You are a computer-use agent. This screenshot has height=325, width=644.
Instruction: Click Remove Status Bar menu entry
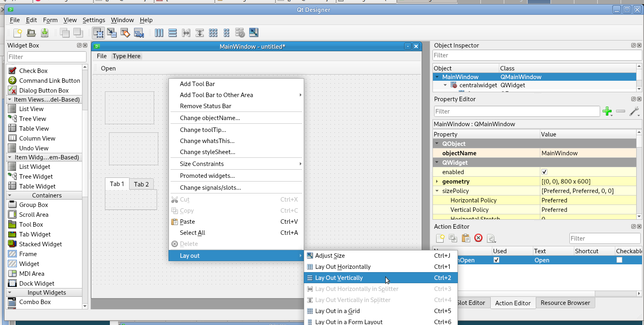click(x=205, y=106)
